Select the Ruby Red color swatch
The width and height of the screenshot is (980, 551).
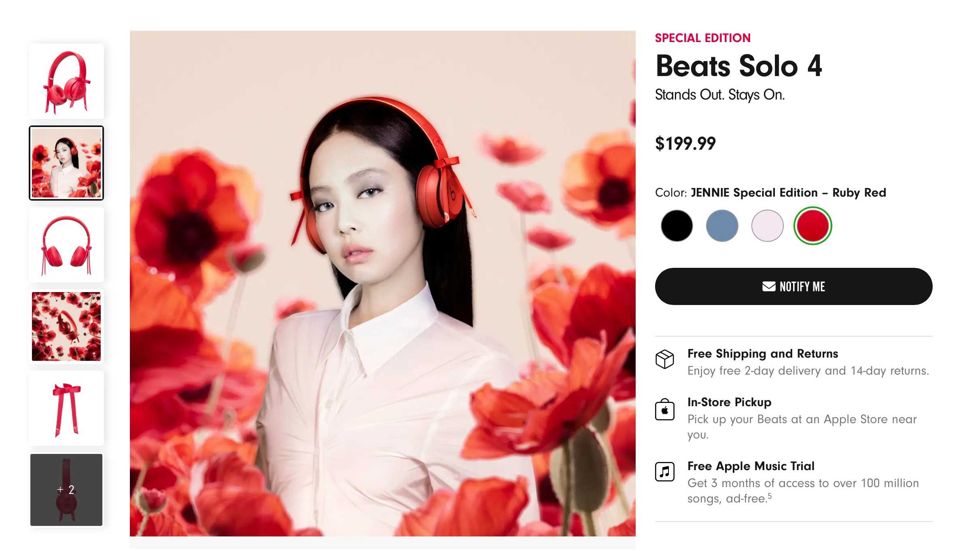coord(812,226)
